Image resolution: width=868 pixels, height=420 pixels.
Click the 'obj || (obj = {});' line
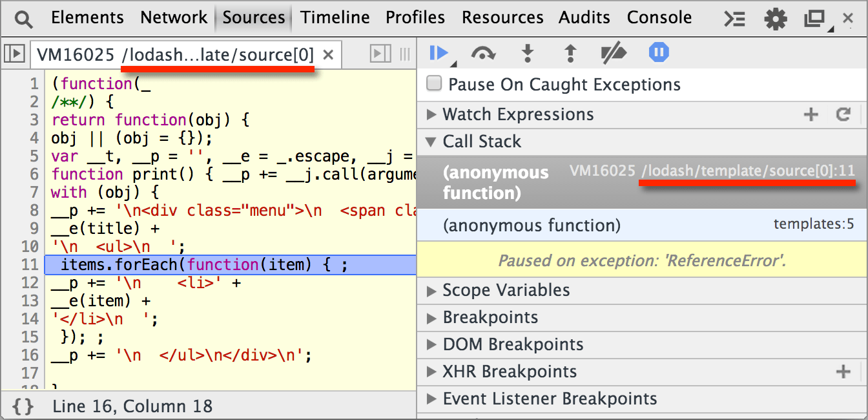[132, 138]
